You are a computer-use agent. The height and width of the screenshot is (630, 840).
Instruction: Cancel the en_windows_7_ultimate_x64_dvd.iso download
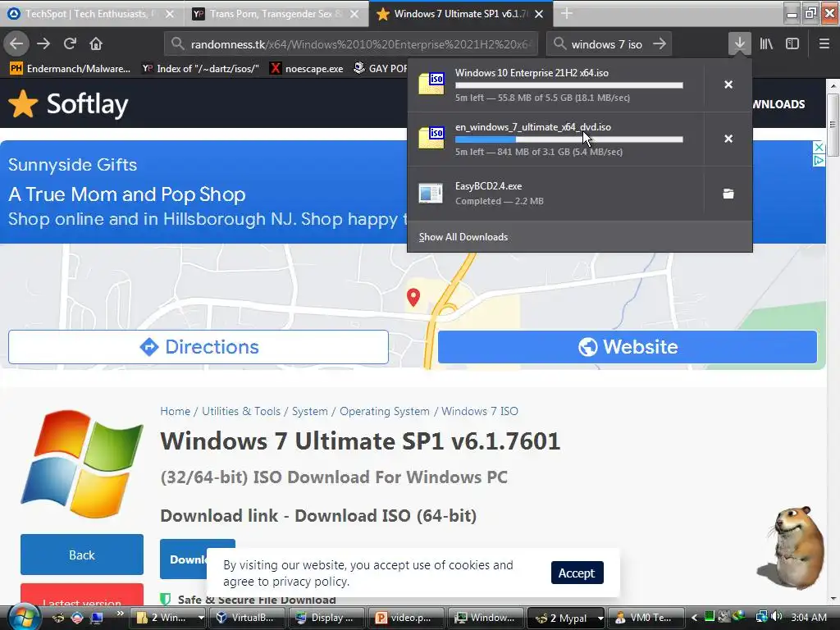(x=728, y=139)
